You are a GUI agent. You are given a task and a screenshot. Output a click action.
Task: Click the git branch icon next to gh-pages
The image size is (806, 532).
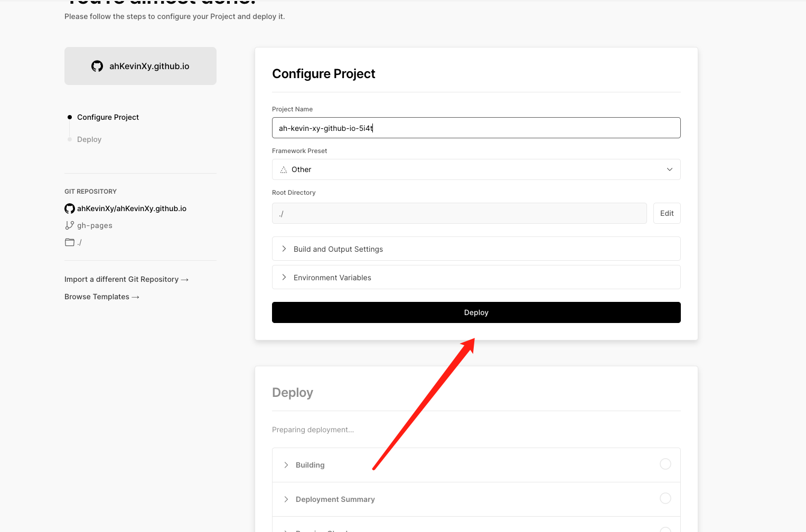pyautogui.click(x=70, y=225)
